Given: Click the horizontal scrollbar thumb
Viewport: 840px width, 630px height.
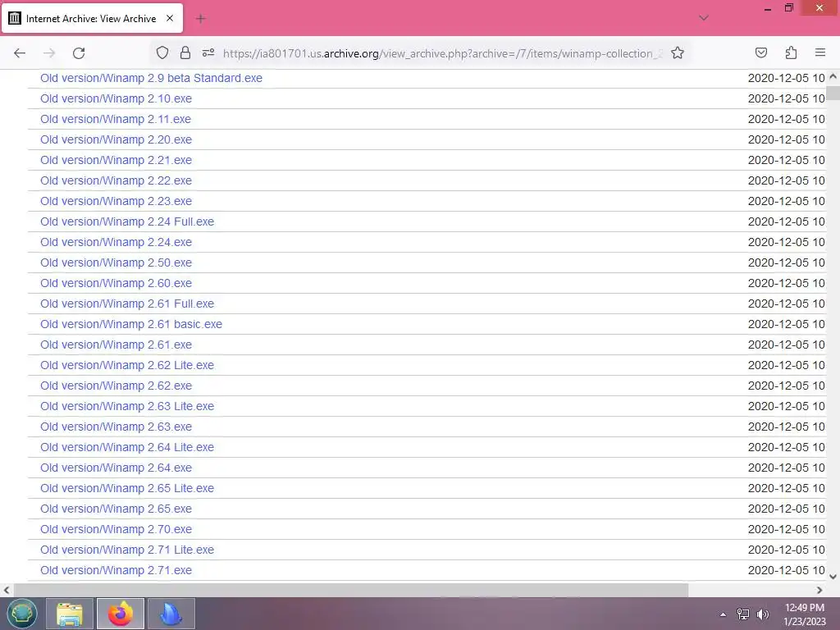Looking at the screenshot, I should [351, 590].
